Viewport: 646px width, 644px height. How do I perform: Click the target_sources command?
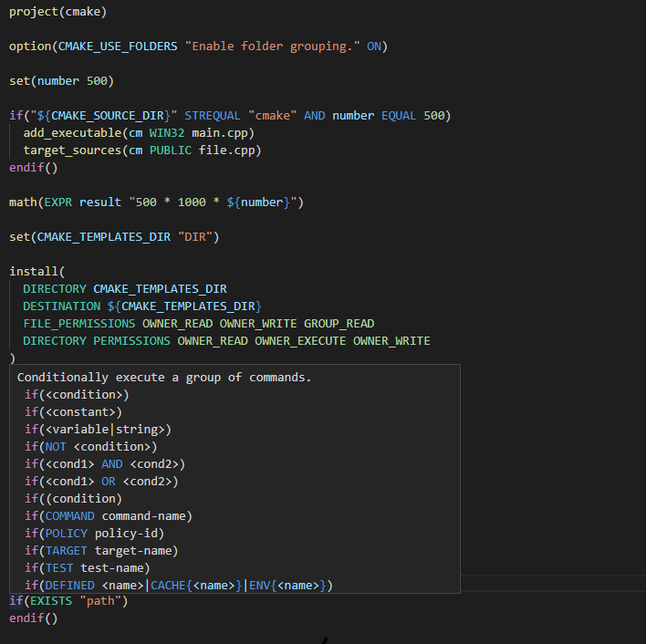coord(72,150)
